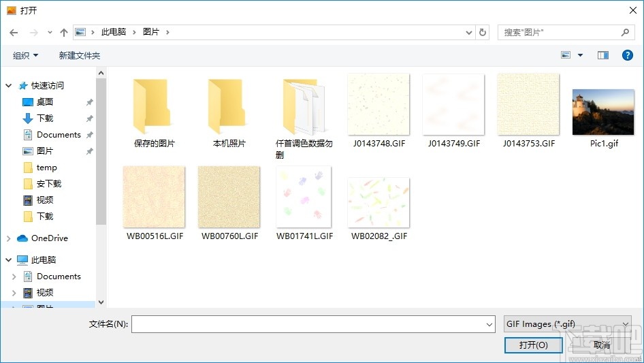Select the 保存的图片 folder
Image resolution: width=644 pixels, height=363 pixels.
(154, 114)
